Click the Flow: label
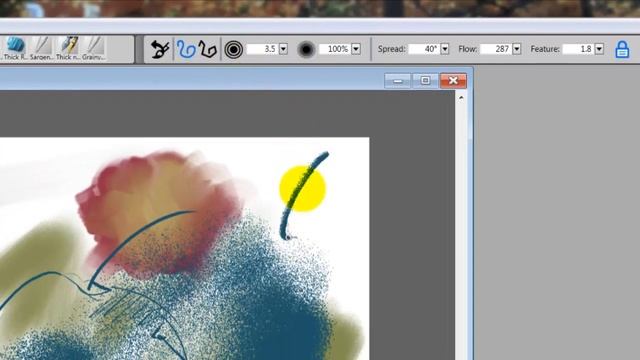This screenshot has width=640, height=360. (468, 49)
